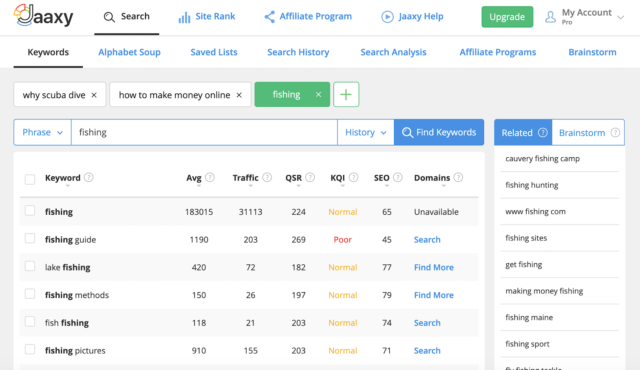Image resolution: width=640 pixels, height=370 pixels.
Task: Select related keyword 'fishing maine'
Action: coord(529,317)
